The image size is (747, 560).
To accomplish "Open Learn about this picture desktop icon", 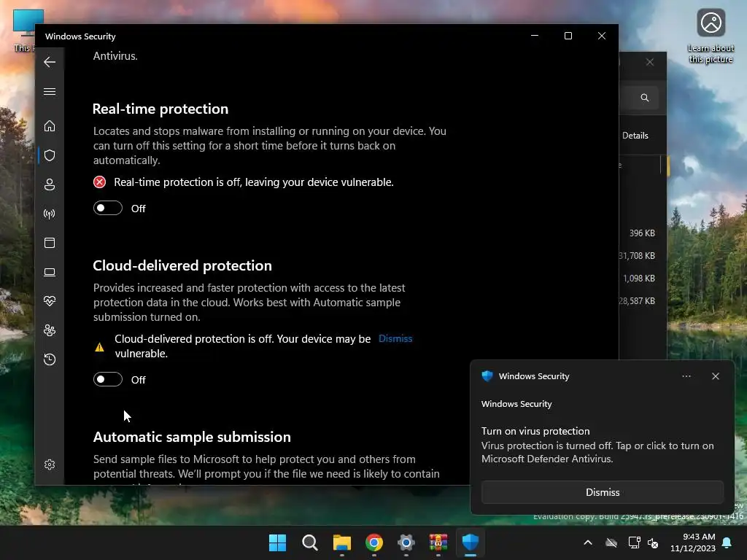I will [x=711, y=36].
